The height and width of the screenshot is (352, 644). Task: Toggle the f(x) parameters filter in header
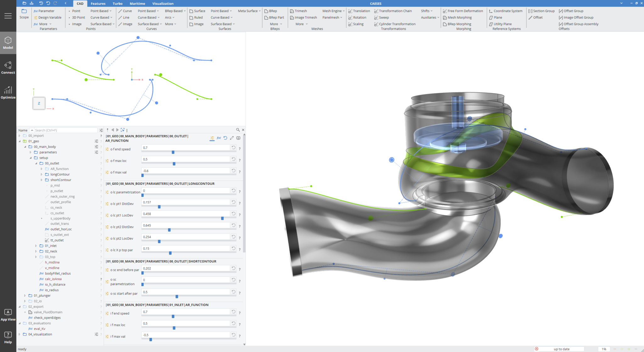point(219,138)
